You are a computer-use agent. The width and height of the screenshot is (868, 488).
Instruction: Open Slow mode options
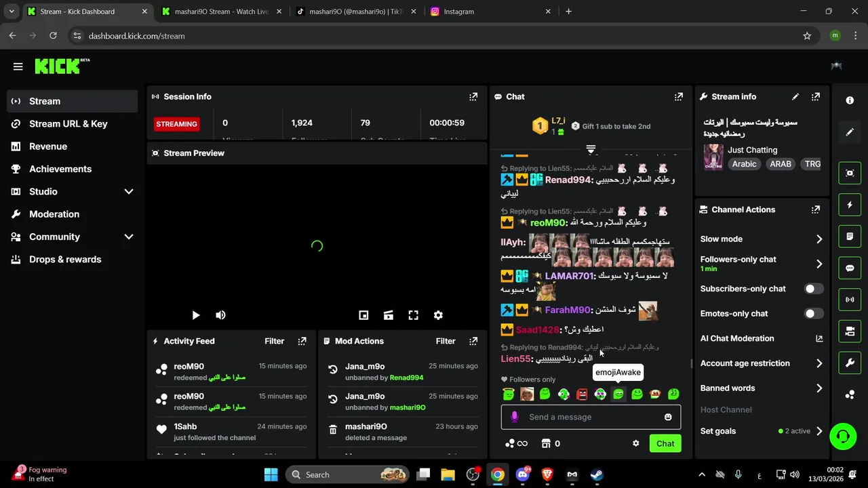pos(762,239)
